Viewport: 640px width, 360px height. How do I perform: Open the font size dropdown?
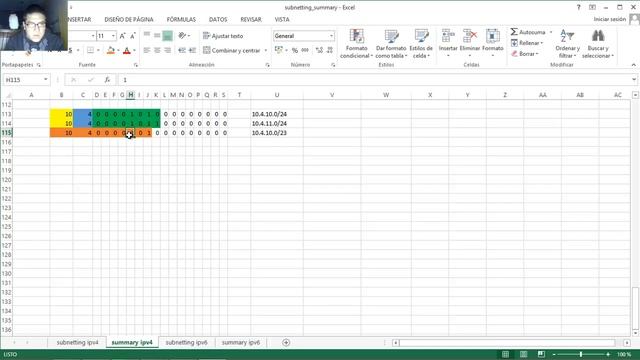(x=113, y=36)
